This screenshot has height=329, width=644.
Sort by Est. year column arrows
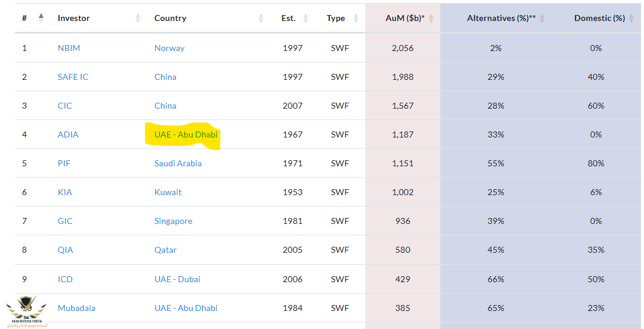pyautogui.click(x=306, y=18)
